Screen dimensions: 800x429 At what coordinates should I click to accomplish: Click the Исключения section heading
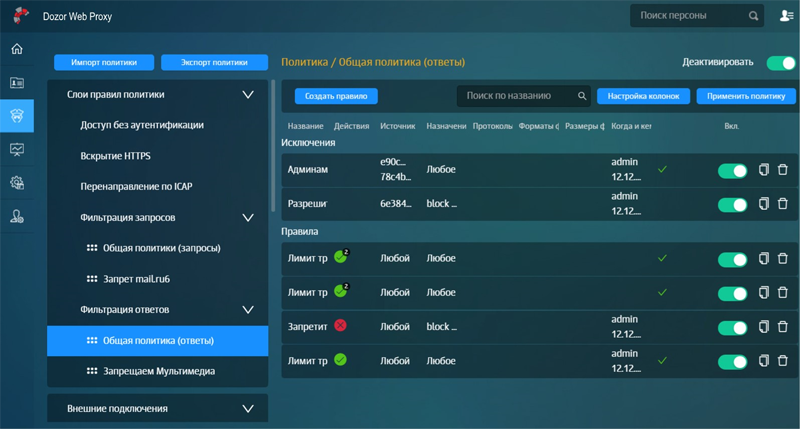click(x=308, y=143)
